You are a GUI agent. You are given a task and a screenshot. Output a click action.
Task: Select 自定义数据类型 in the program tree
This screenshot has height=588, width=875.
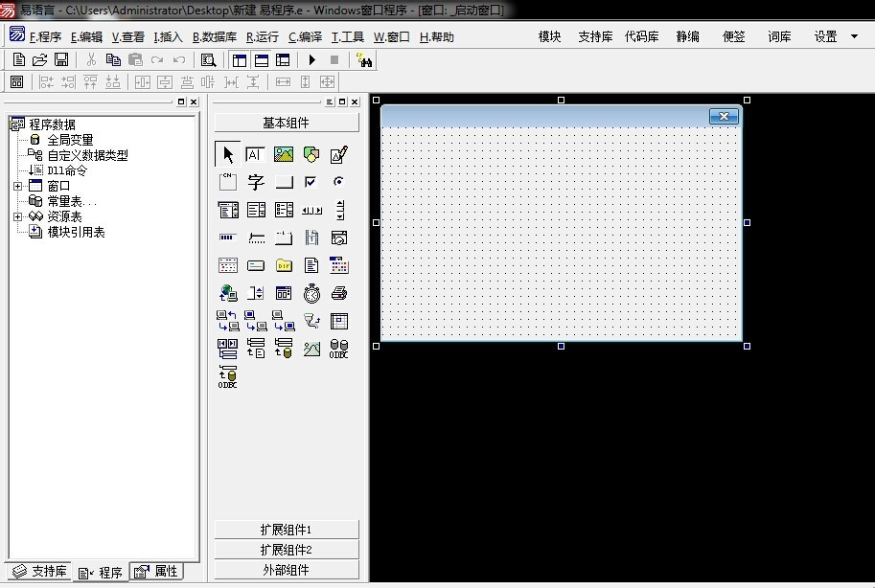click(x=87, y=155)
